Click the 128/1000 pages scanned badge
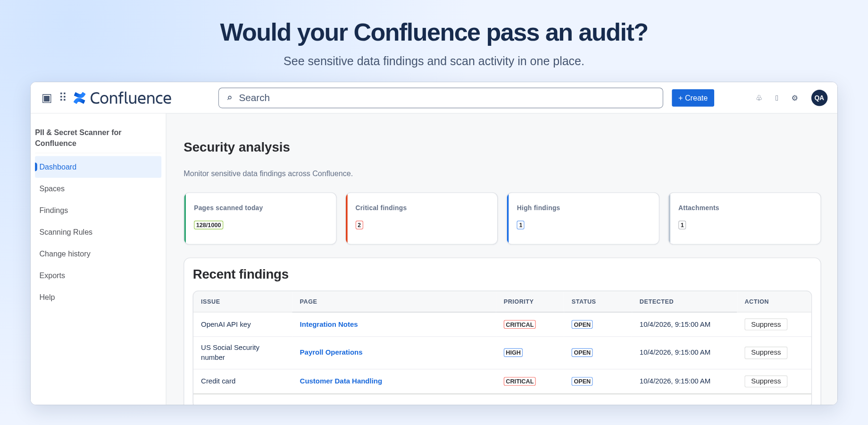This screenshot has height=425, width=868. coord(209,225)
